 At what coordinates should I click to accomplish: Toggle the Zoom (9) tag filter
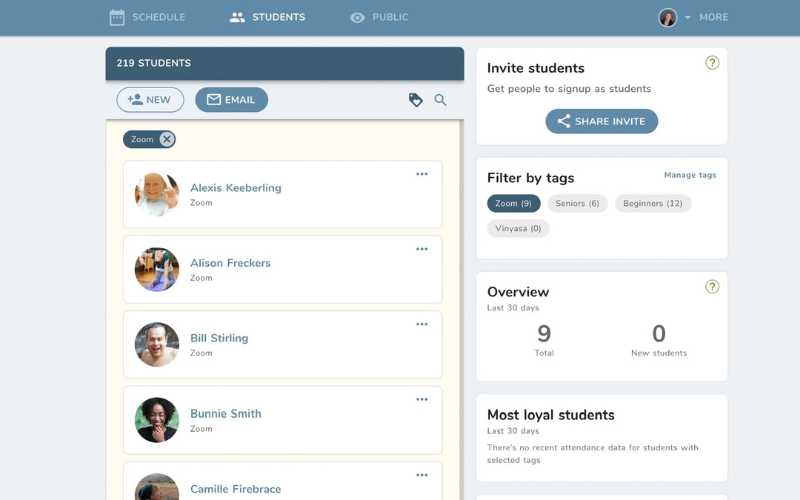[x=513, y=203]
